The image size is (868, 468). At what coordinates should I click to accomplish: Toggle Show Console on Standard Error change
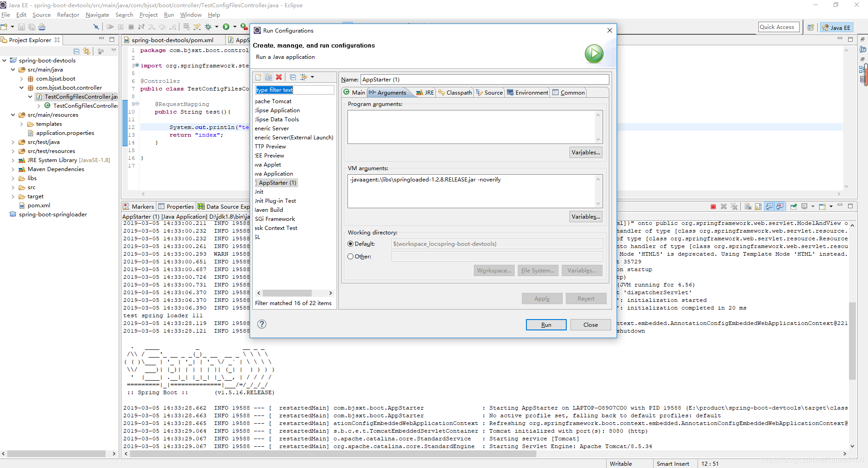(x=780, y=207)
